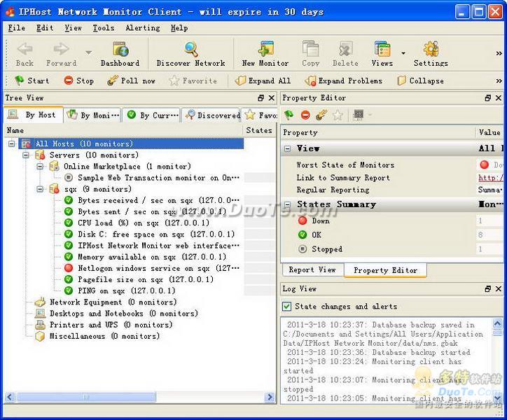Switch to the By Current State tab
This screenshot has height=420, width=507.
(x=152, y=115)
